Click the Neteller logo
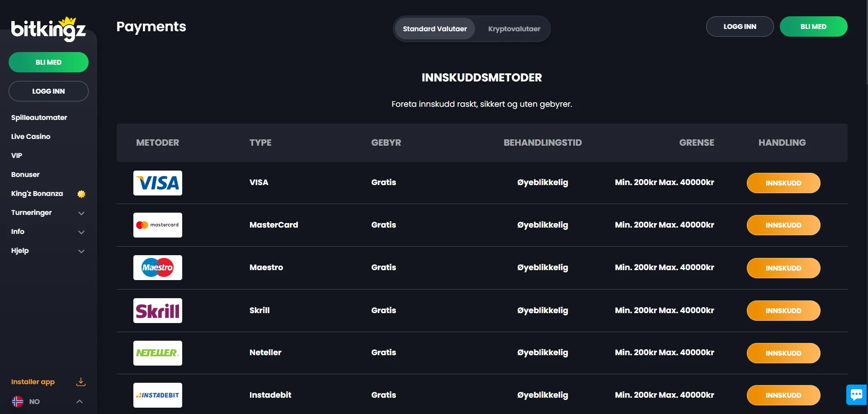Screen dimensions: 868x414 click(x=158, y=353)
